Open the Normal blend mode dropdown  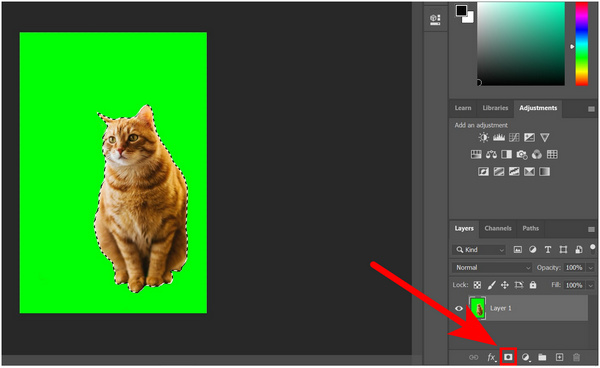[x=492, y=267]
